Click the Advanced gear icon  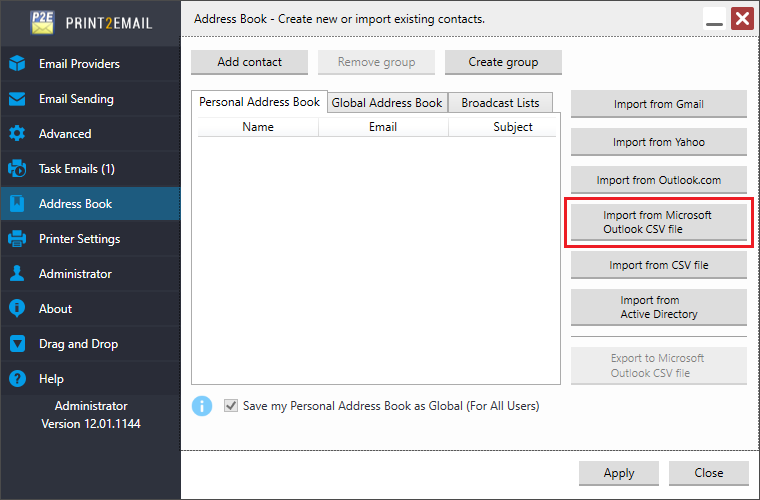17,134
